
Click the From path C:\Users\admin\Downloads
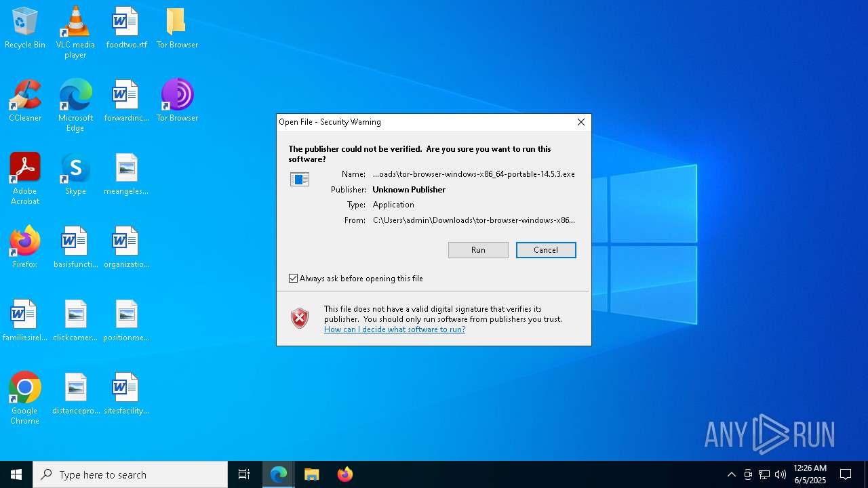click(474, 220)
